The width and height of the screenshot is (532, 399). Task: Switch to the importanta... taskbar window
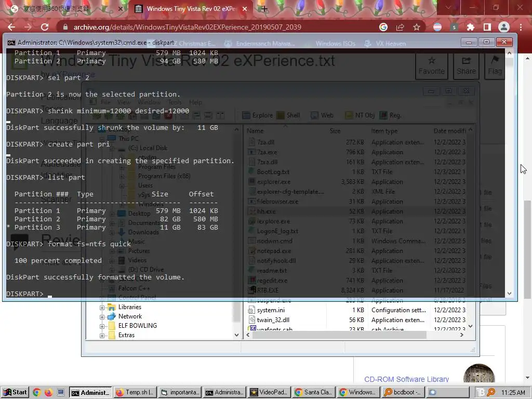(x=179, y=392)
